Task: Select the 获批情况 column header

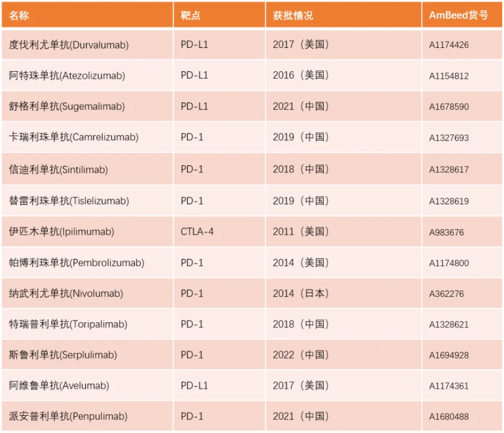Action: pos(293,15)
